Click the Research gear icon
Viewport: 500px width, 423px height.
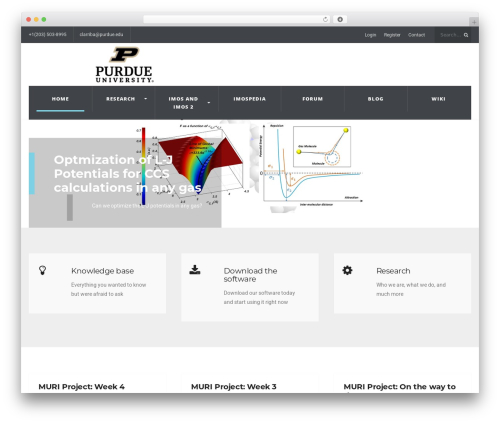pyautogui.click(x=347, y=270)
